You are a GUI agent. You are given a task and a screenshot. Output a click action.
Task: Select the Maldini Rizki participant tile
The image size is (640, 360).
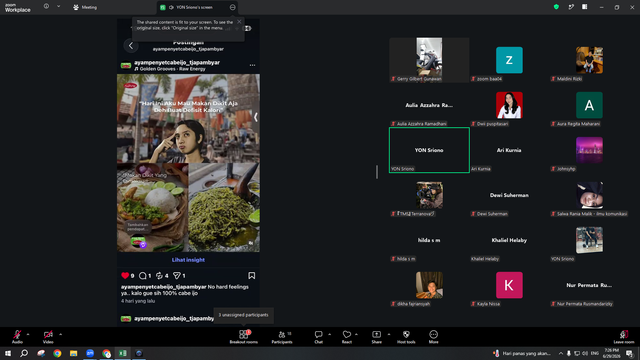[x=589, y=60]
